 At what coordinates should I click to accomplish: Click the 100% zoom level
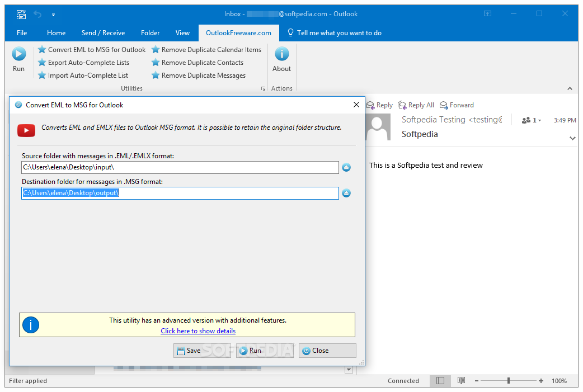click(559, 381)
